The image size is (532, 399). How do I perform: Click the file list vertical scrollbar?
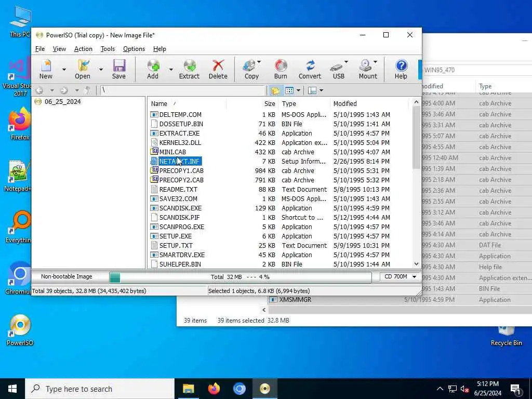[416, 183]
